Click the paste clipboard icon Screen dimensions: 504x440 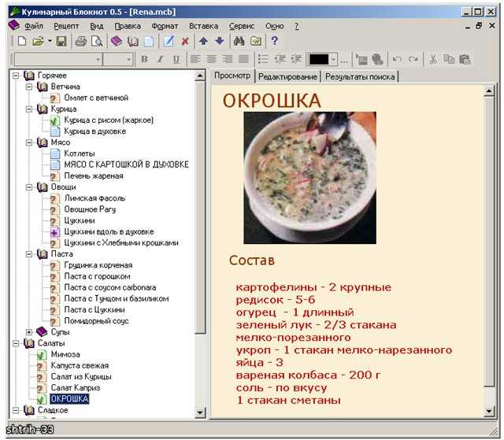(x=465, y=59)
